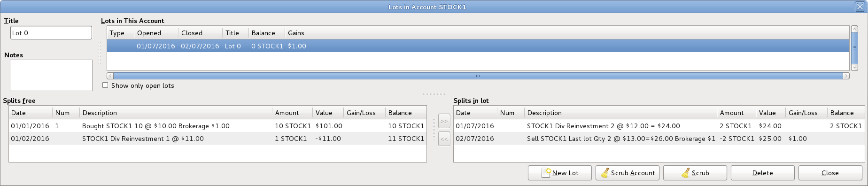Click the Delete button

762,173
